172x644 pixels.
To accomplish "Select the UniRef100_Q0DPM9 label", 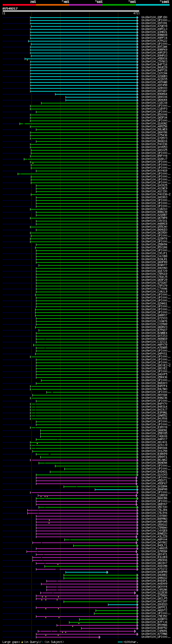I will click(154, 572).
